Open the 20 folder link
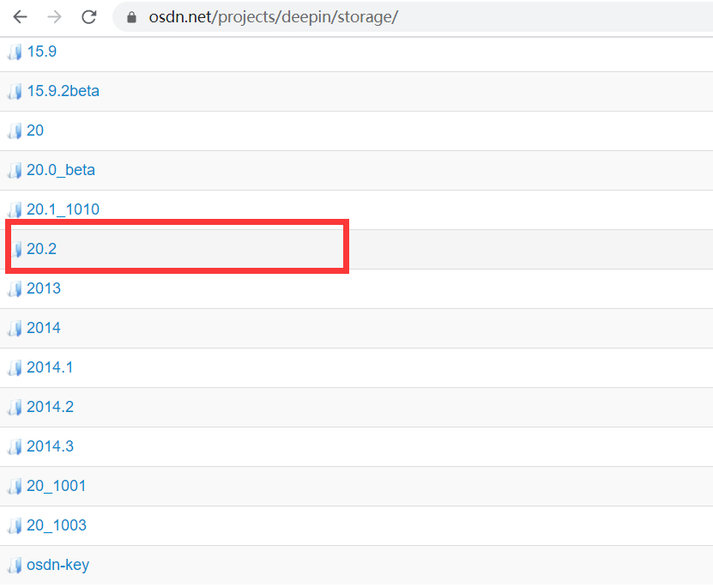This screenshot has width=713, height=588. 35,130
